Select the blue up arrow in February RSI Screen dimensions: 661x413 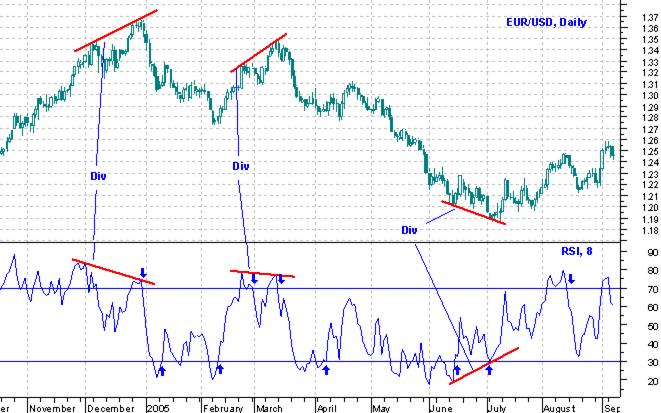pos(220,369)
